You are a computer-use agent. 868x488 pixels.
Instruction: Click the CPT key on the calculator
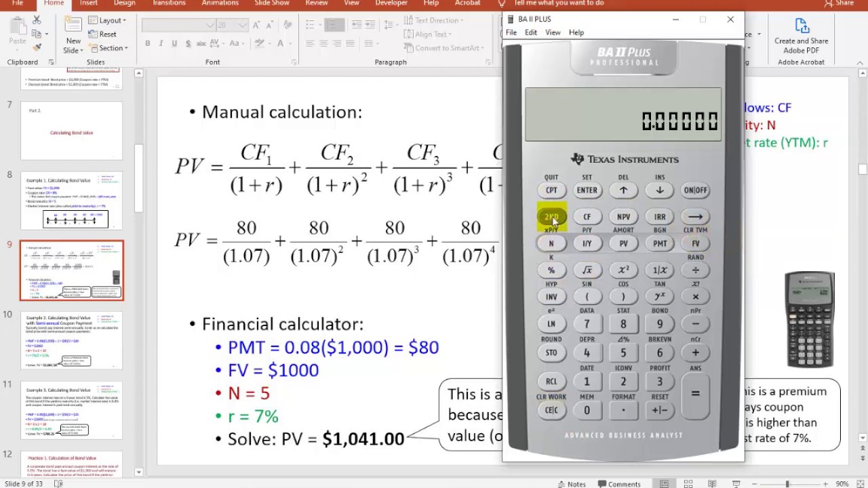tap(551, 190)
